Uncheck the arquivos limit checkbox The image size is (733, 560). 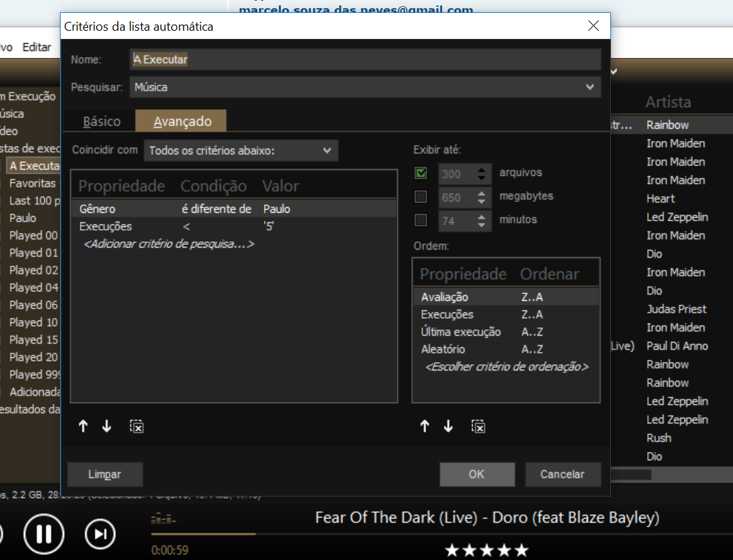click(x=421, y=173)
